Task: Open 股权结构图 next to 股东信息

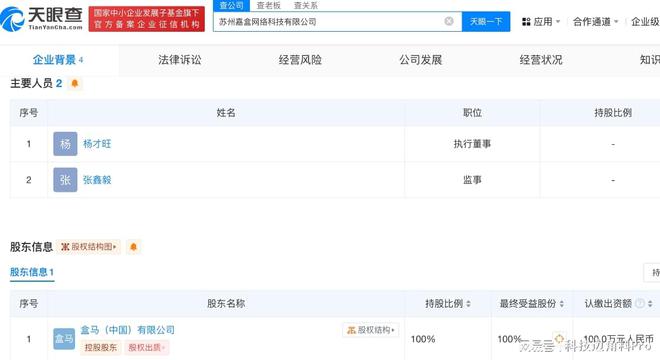Action: 88,247
